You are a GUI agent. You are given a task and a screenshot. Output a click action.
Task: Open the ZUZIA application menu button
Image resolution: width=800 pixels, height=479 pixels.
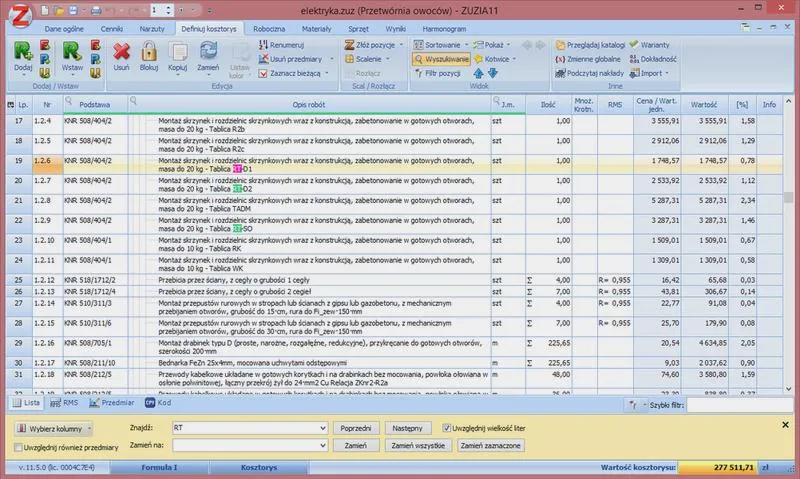coord(20,15)
